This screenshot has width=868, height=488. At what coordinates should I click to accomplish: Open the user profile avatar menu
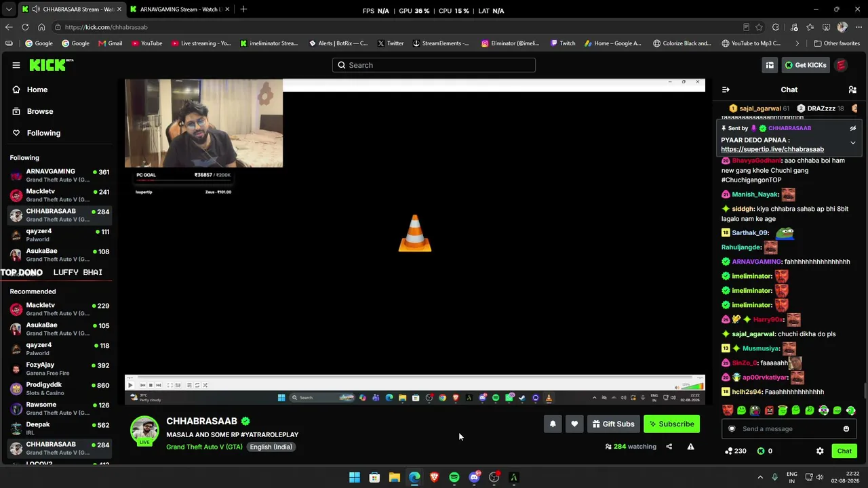coord(841,65)
